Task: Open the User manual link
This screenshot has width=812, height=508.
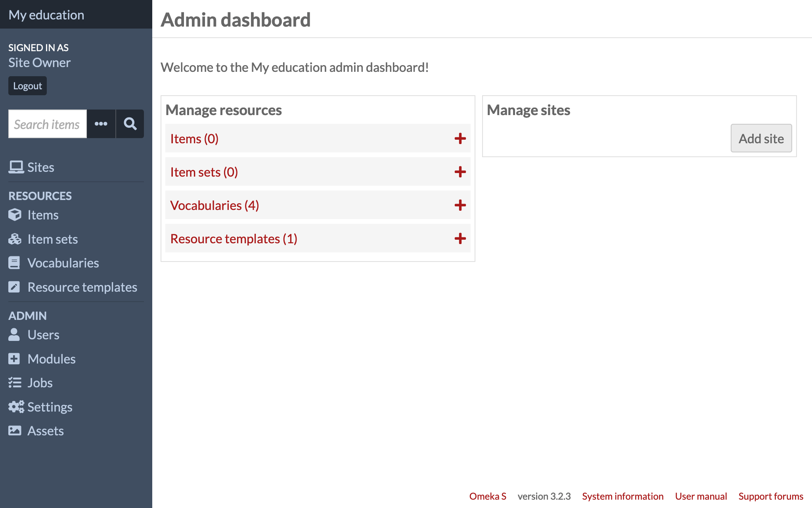Action: coord(701,496)
